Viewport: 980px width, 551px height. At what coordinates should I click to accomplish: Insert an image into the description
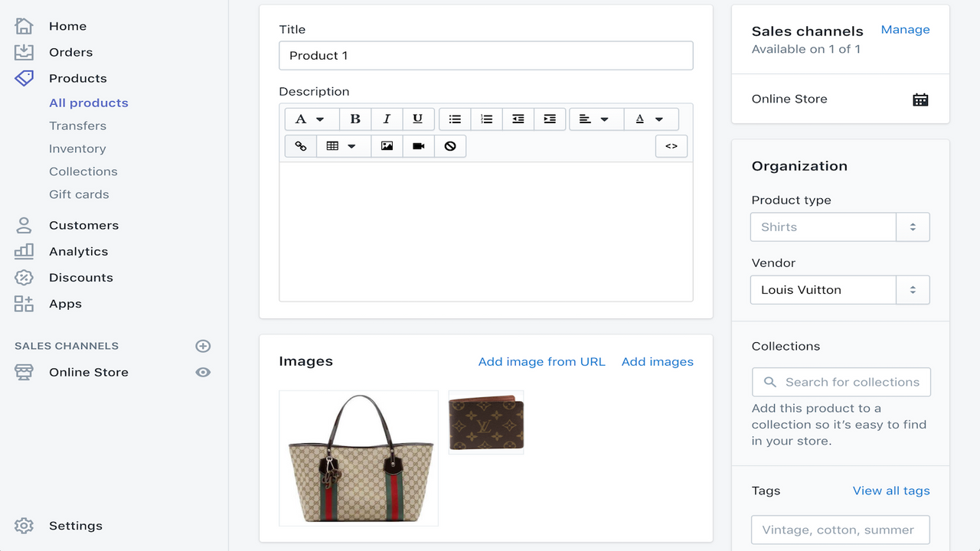click(387, 145)
